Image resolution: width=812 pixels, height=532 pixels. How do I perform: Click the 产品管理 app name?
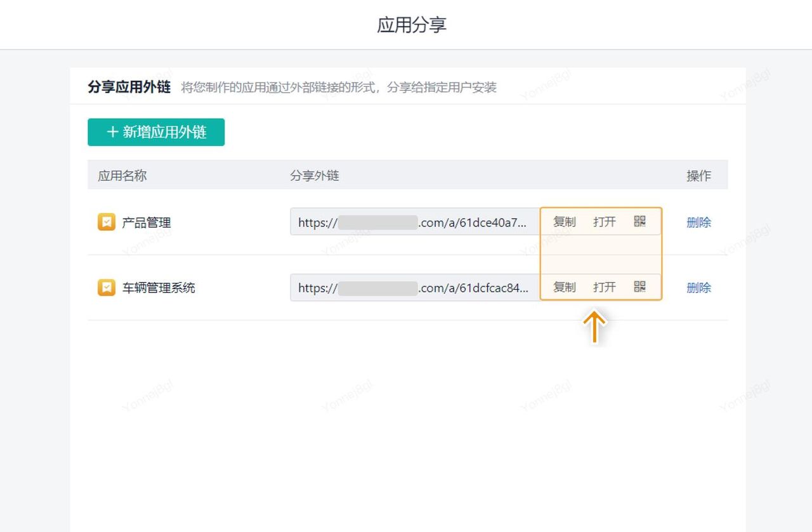[x=147, y=223]
